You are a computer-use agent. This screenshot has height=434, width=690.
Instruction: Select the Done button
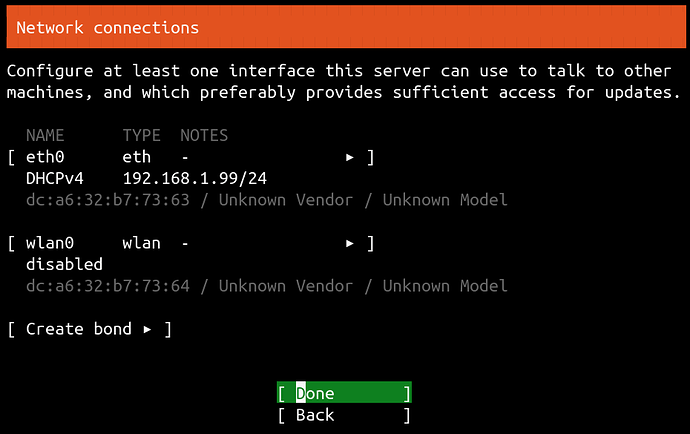(x=344, y=393)
